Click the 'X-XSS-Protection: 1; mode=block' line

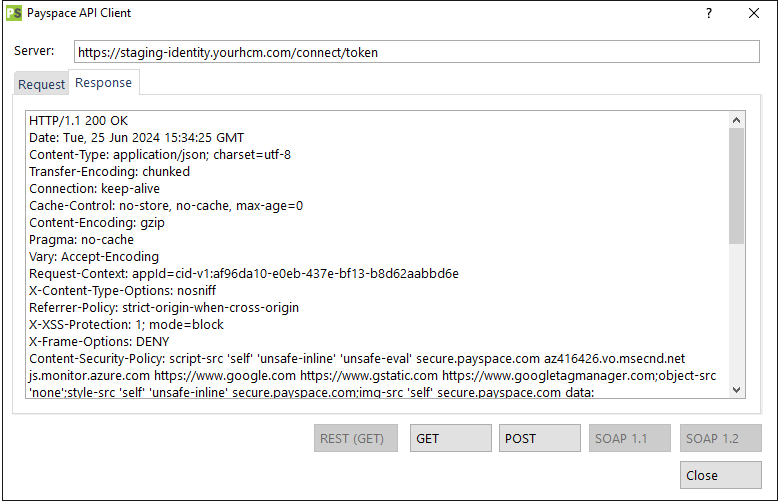(x=126, y=324)
